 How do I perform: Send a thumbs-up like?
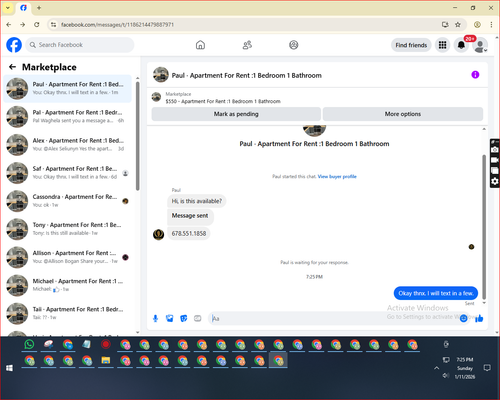coord(479,319)
